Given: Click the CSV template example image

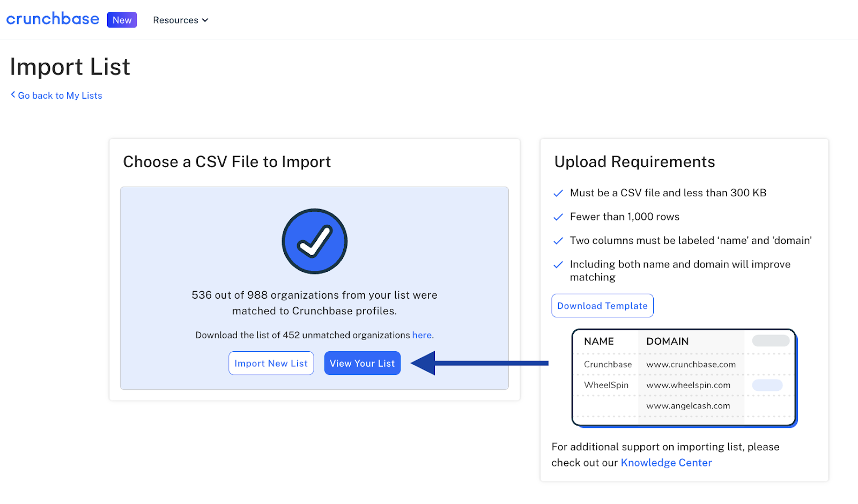Looking at the screenshot, I should click(684, 378).
